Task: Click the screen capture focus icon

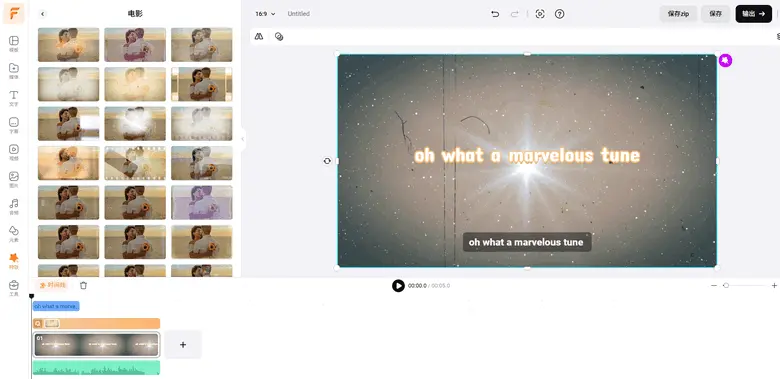Action: pyautogui.click(x=540, y=14)
